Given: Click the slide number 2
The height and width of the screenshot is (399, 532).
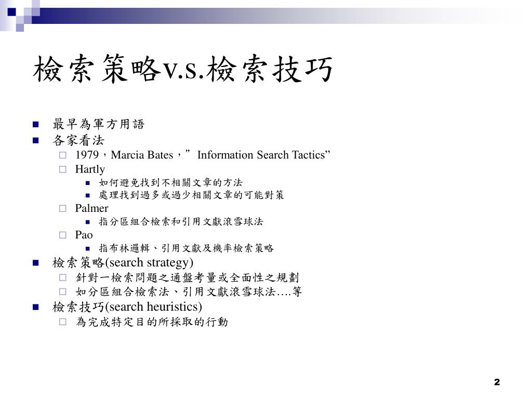Looking at the screenshot, I should pyautogui.click(x=497, y=382).
